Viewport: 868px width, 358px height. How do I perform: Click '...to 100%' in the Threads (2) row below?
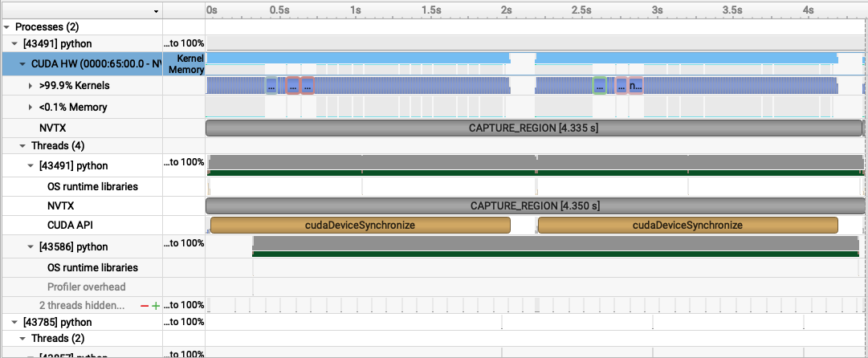click(185, 354)
